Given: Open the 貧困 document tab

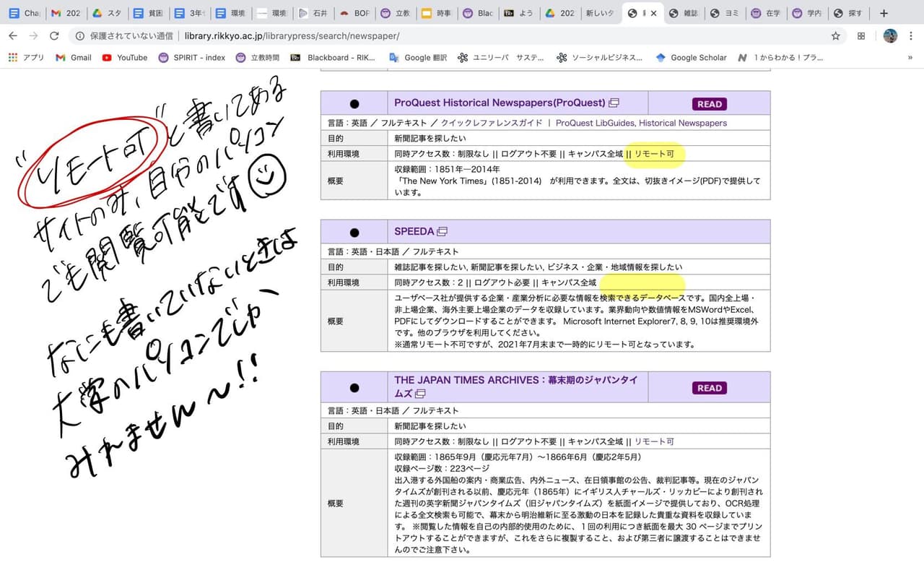Looking at the screenshot, I should click(x=149, y=13).
